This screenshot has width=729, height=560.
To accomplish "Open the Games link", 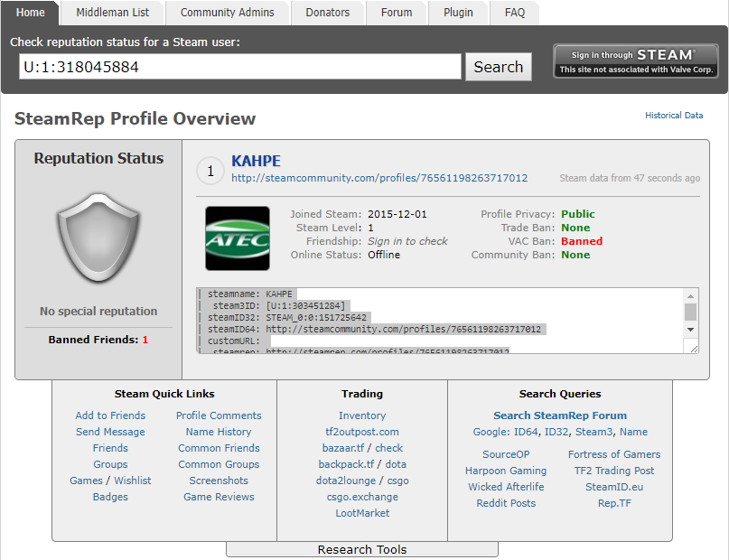I will coord(86,481).
